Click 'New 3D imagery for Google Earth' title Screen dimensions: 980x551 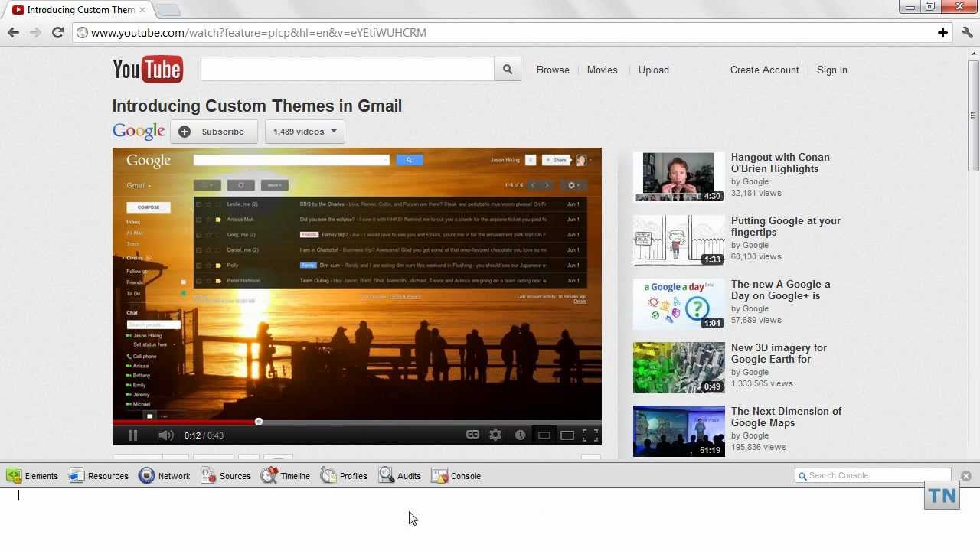coord(779,354)
